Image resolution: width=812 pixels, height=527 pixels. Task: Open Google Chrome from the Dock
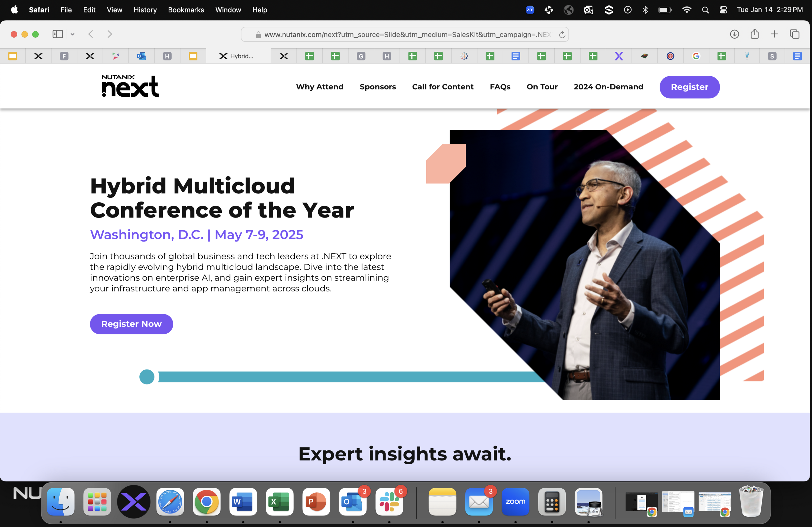(x=207, y=501)
